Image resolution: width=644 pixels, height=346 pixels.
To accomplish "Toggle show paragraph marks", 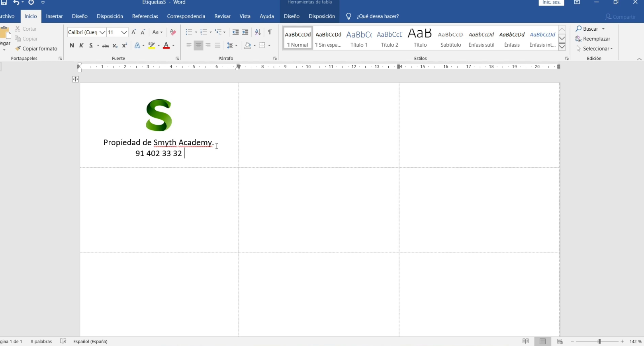I will [270, 32].
